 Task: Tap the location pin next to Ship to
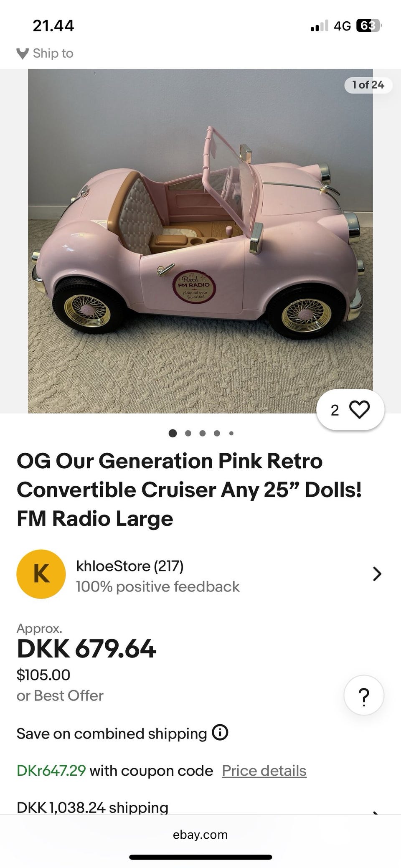coord(23,53)
